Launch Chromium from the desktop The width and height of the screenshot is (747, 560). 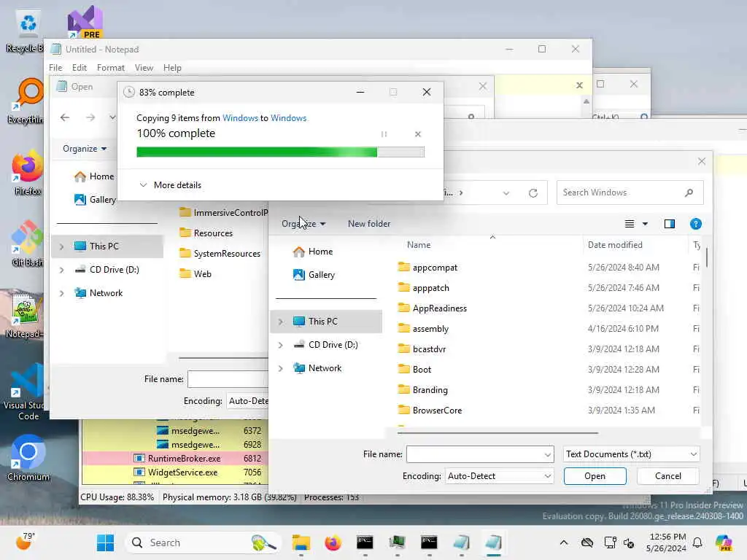coord(28,458)
